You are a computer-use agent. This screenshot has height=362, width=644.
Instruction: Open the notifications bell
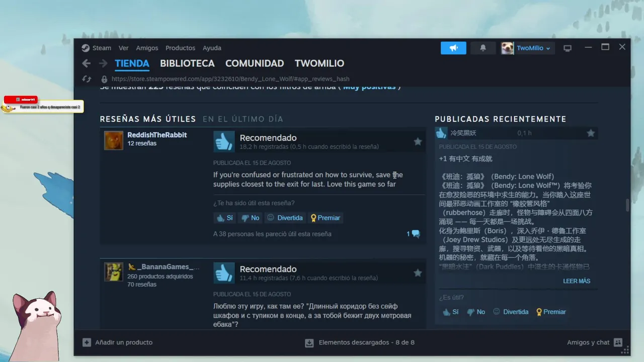[483, 48]
